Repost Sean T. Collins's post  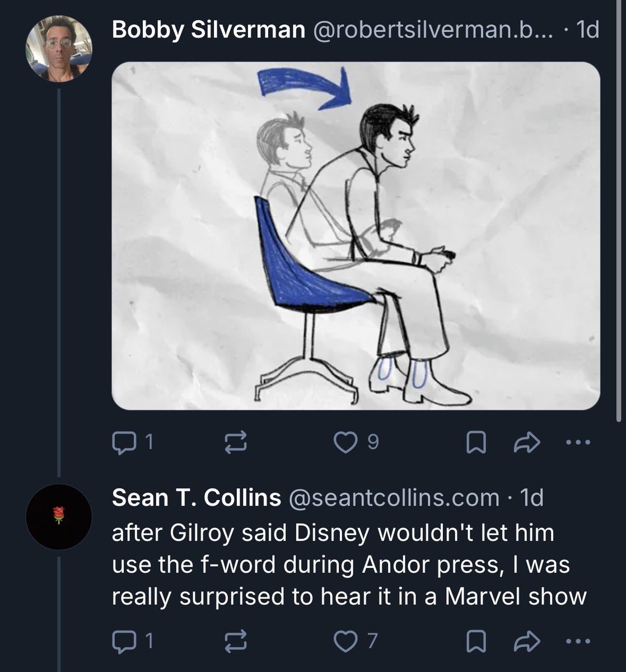click(x=236, y=640)
